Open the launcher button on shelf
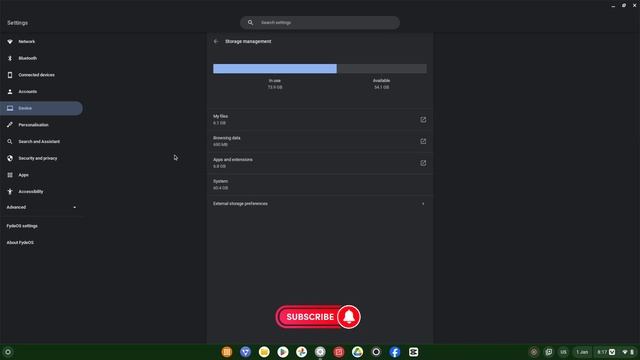640x360 pixels. click(x=8, y=352)
